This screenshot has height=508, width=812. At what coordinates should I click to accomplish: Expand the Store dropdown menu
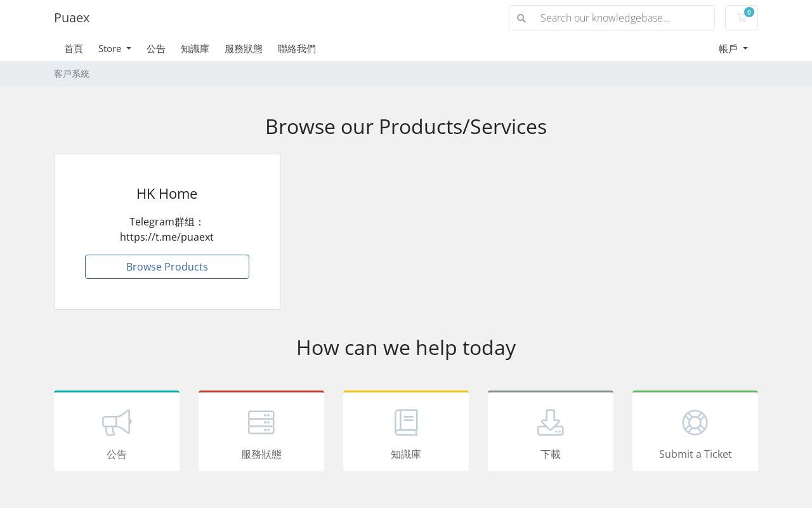click(x=115, y=49)
